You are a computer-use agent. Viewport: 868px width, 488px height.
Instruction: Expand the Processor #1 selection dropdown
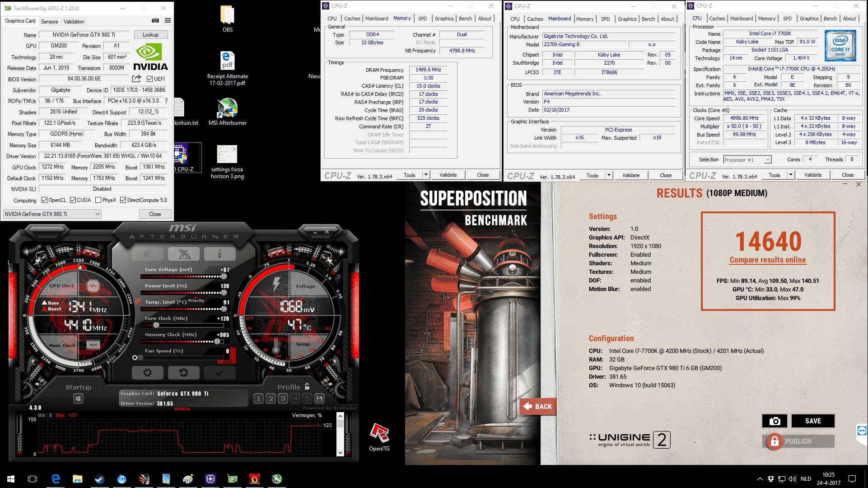767,160
